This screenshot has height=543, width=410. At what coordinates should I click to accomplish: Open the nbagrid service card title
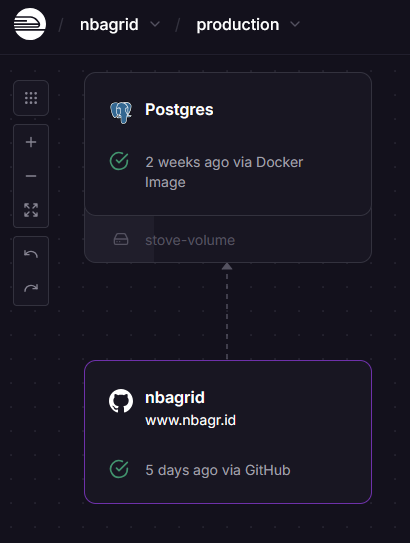(x=175, y=398)
